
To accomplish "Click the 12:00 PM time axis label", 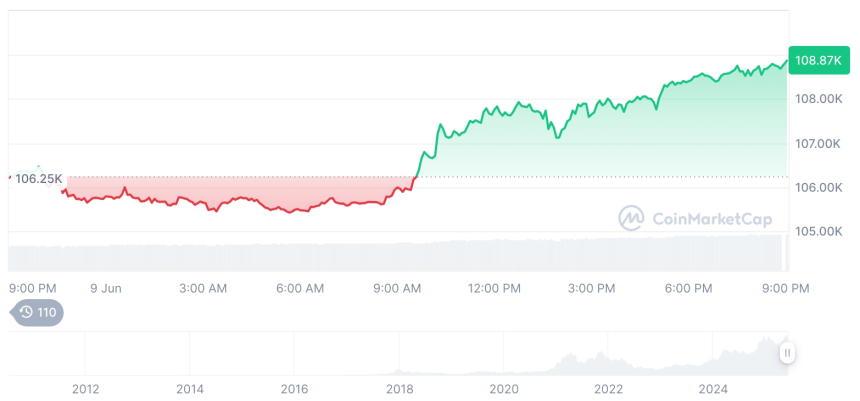I will (x=494, y=288).
